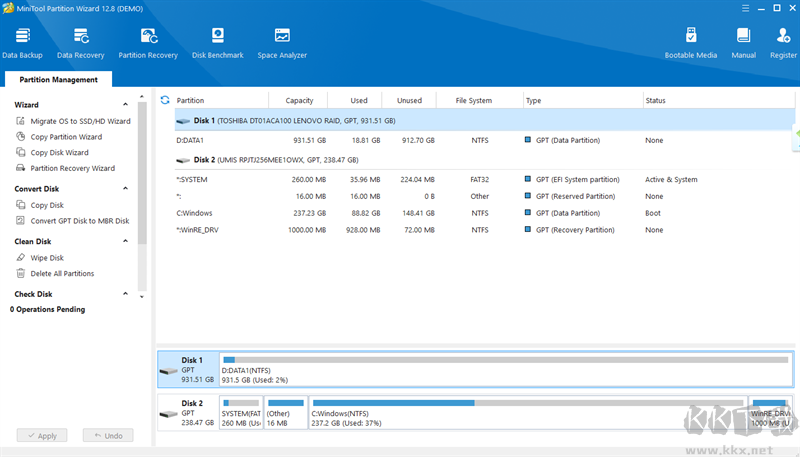Screen dimensions: 800x457
Task: Sort by the File System column
Action: [473, 100]
